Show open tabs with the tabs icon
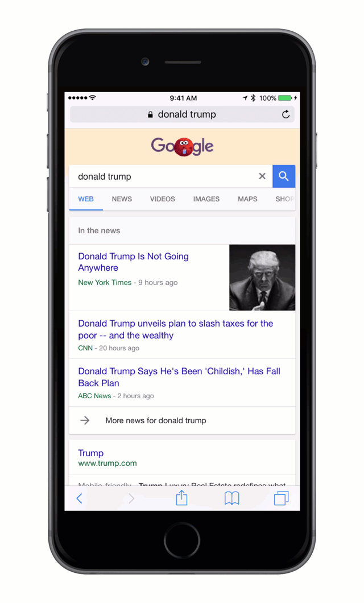The image size is (364, 603). pos(281,498)
